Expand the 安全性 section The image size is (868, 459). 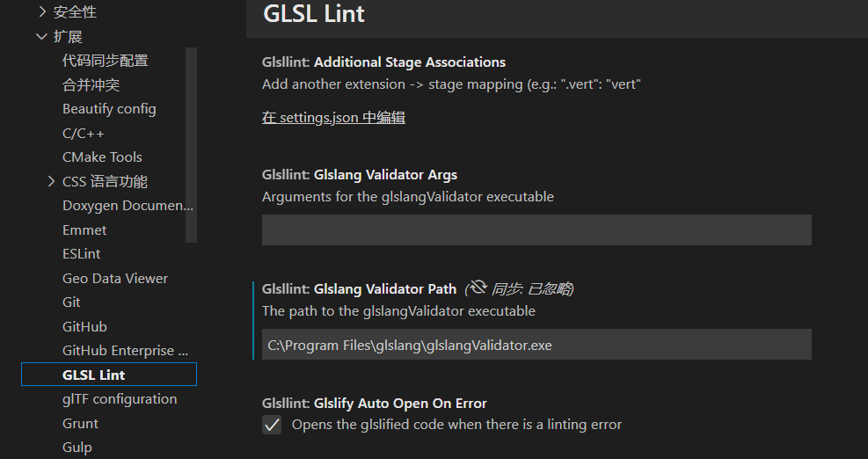(42, 11)
